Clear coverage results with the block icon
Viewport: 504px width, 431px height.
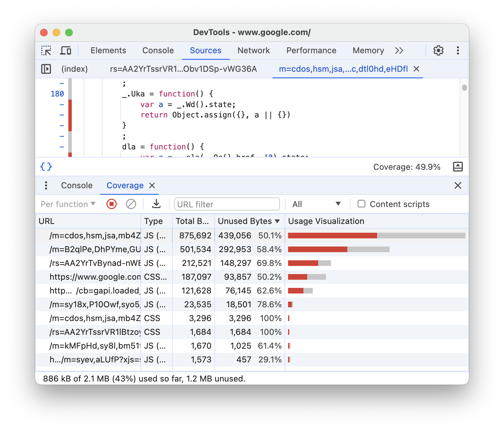pos(131,204)
